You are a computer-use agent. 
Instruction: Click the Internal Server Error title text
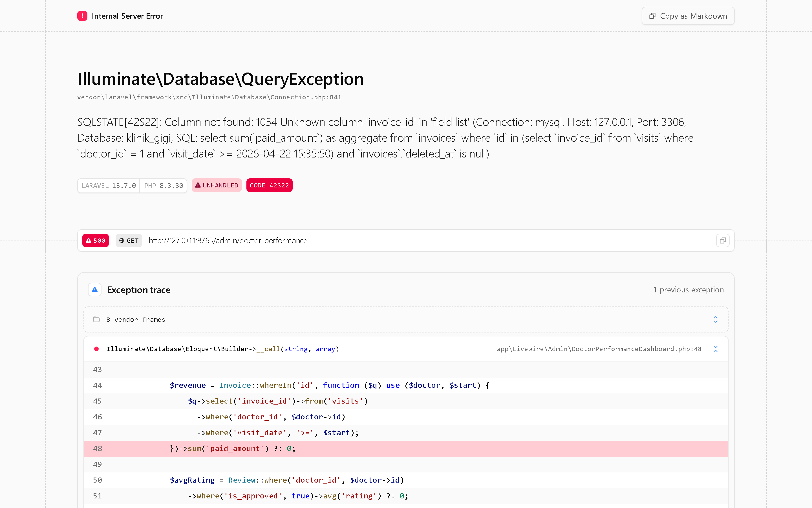point(127,16)
